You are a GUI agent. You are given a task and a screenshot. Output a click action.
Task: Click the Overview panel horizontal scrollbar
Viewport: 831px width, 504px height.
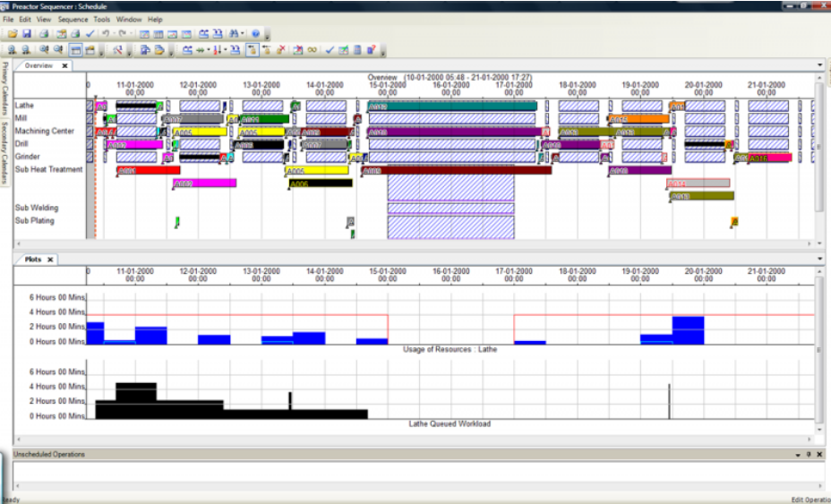click(414, 243)
